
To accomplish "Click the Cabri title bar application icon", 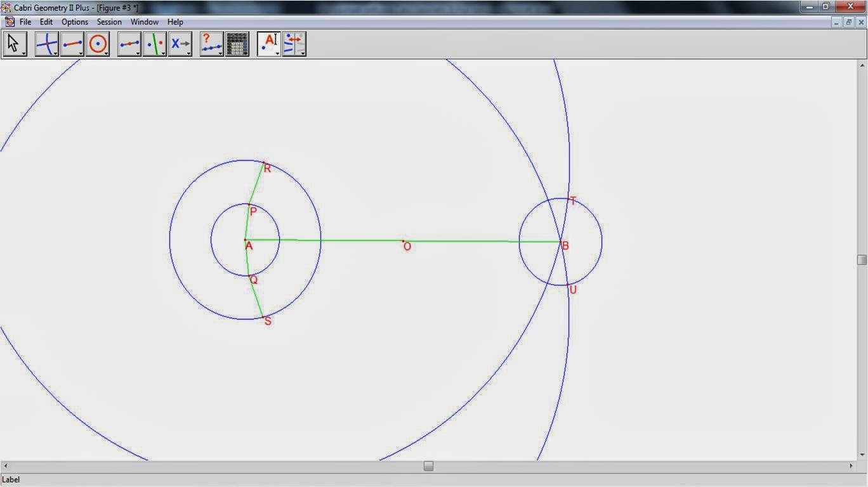I will tap(6, 8).
